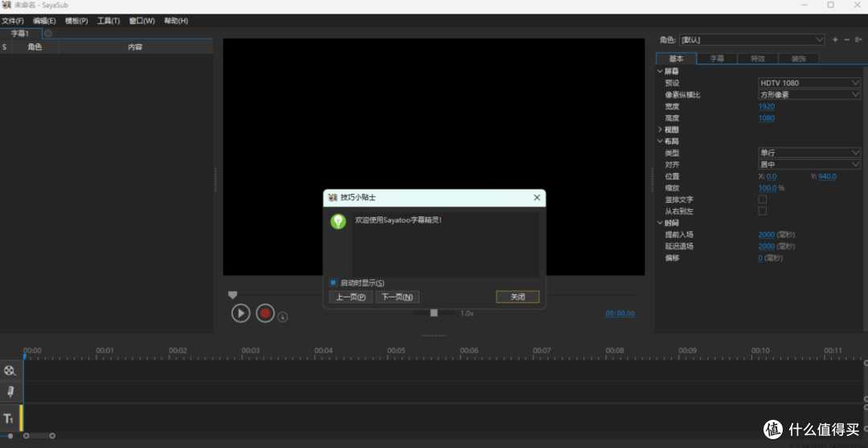
Task: Open the 模板(P) menu
Action: click(76, 21)
